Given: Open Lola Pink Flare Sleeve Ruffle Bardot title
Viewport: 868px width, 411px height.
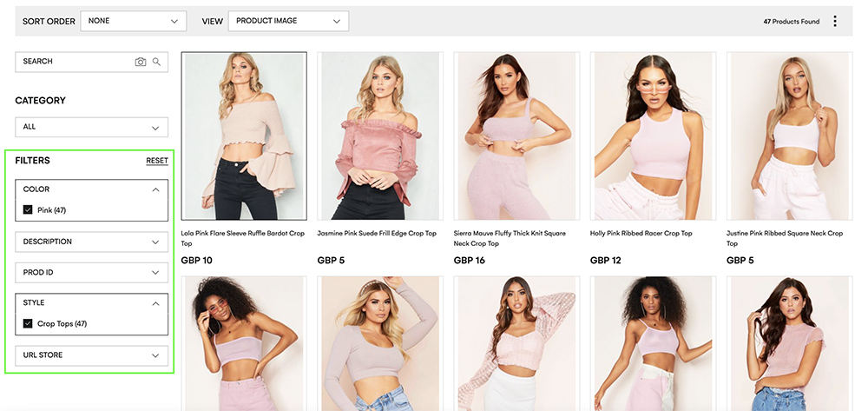Looking at the screenshot, I should pyautogui.click(x=242, y=238).
